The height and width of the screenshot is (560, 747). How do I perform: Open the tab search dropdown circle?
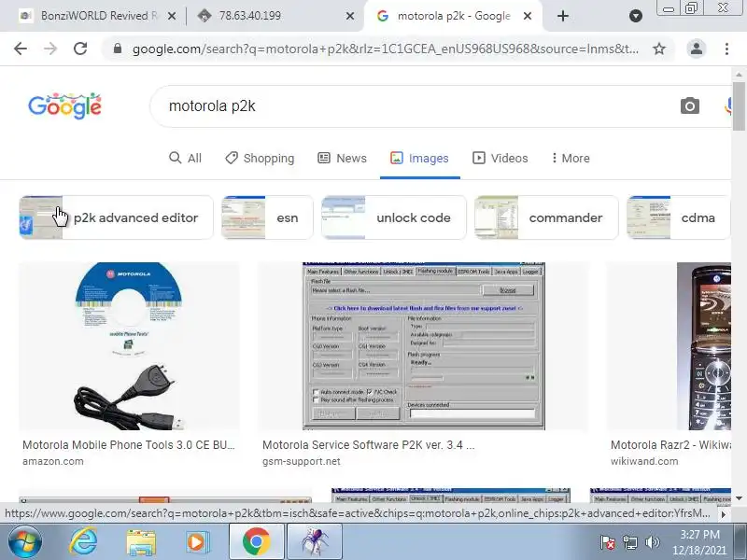636,16
